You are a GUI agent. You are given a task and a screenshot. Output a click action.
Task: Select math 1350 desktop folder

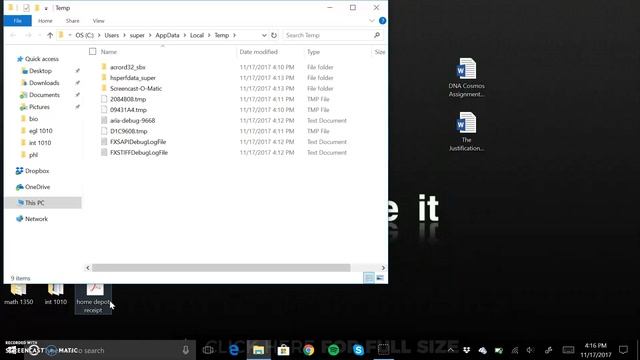click(x=18, y=295)
